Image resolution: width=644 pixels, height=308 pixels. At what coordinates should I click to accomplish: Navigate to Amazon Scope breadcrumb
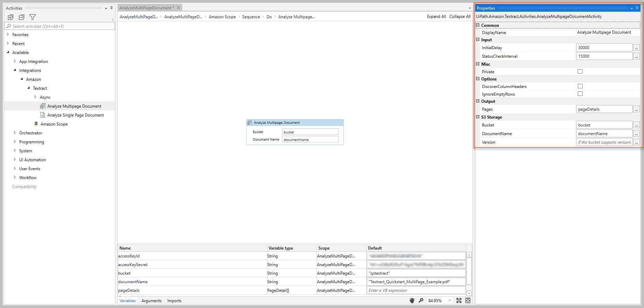[222, 17]
